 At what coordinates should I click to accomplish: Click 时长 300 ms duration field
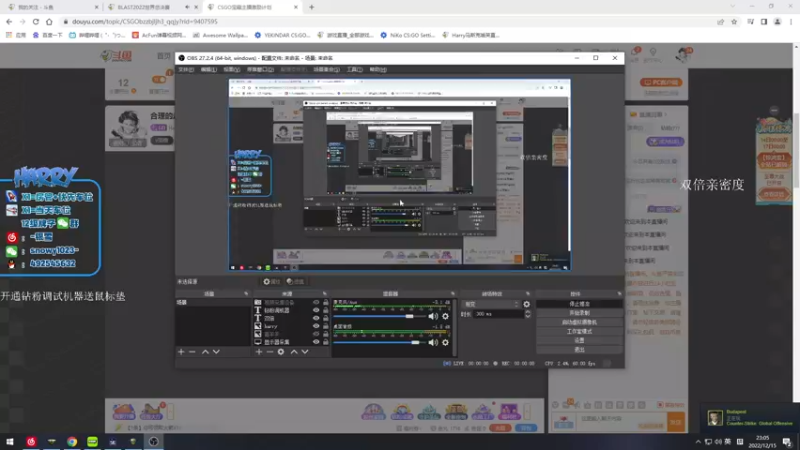click(499, 314)
